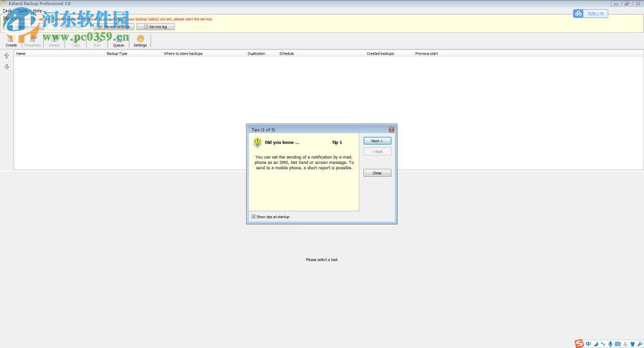
Task: Uncheck Show tips at startup
Action: 253,217
